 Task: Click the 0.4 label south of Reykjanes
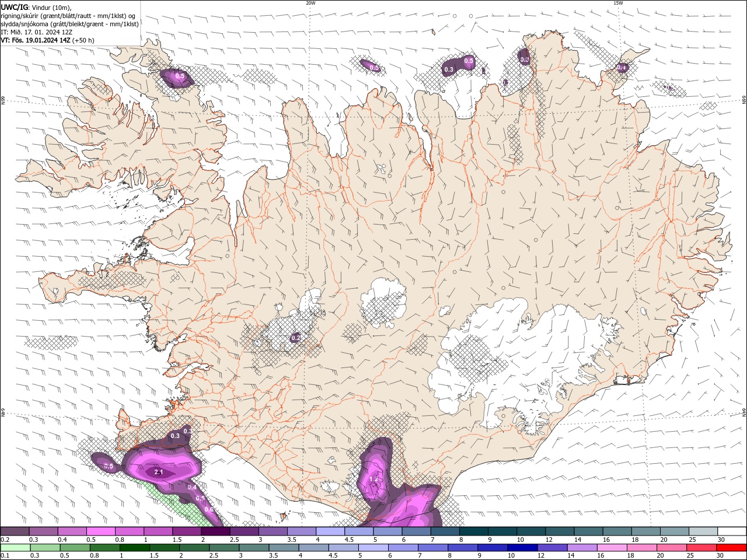click(192, 488)
